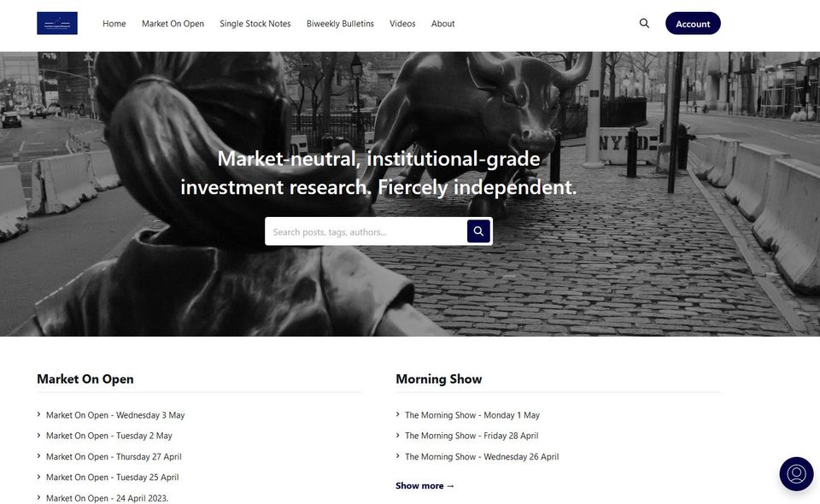This screenshot has height=504, width=820.
Task: Click the Morning Show section heading
Action: [439, 379]
